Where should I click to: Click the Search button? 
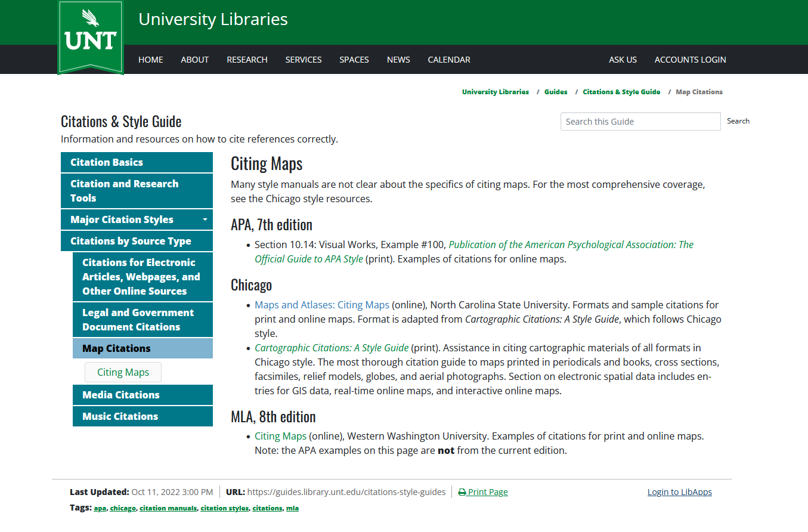click(738, 121)
